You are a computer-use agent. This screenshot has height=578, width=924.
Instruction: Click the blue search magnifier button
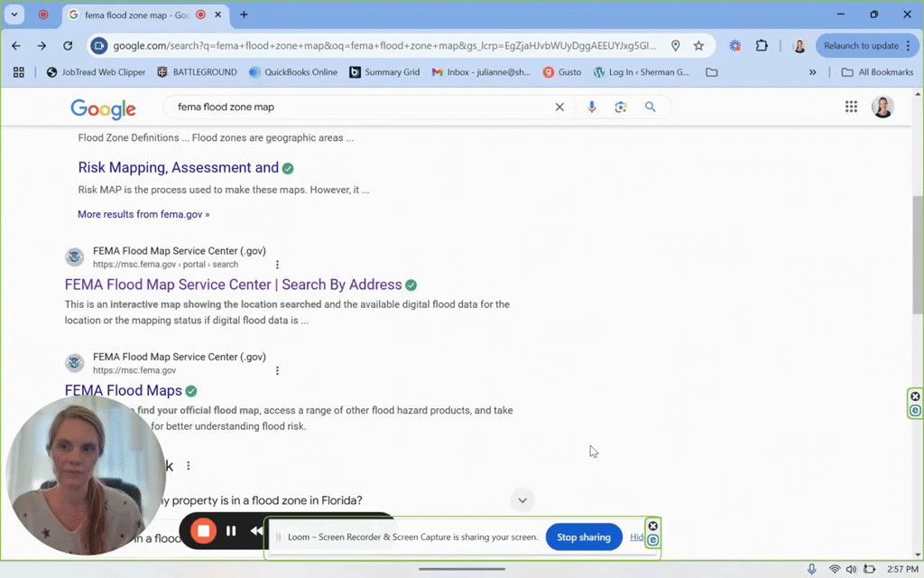(x=650, y=107)
